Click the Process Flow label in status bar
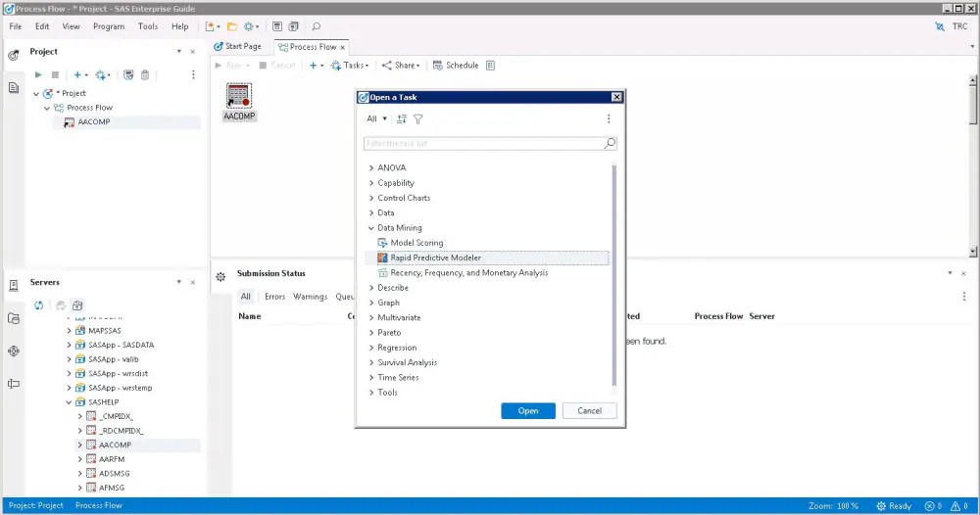 tap(99, 505)
